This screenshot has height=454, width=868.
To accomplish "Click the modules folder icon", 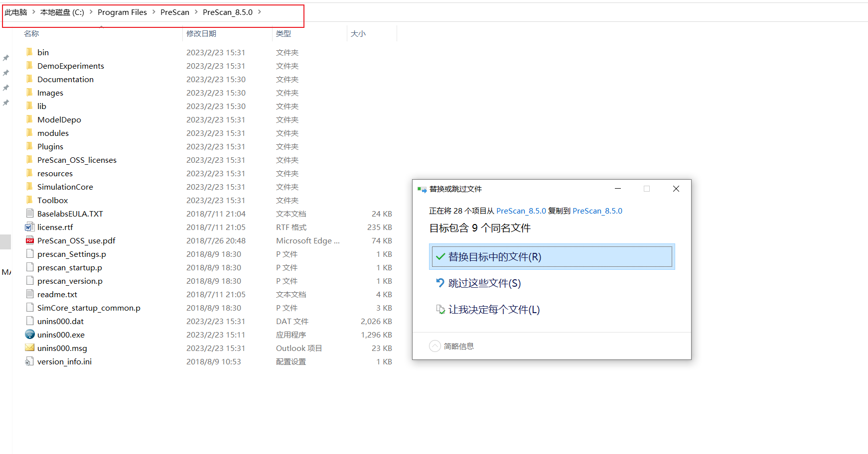I will coord(29,132).
